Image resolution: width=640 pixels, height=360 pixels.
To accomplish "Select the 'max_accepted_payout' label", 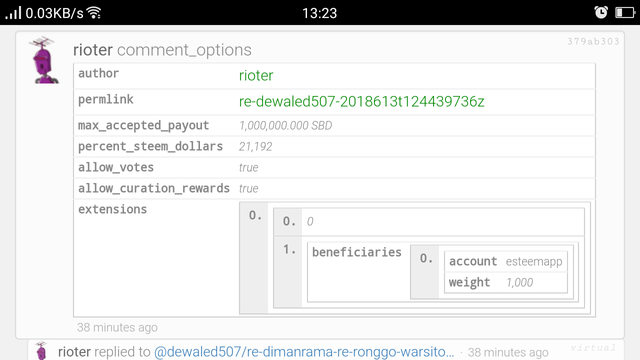I will pyautogui.click(x=143, y=126).
